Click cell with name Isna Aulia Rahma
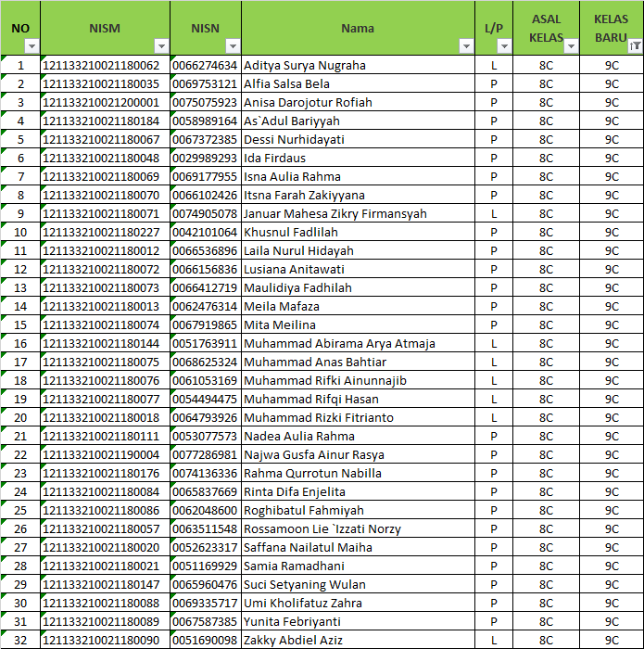The image size is (644, 649). pyautogui.click(x=358, y=177)
